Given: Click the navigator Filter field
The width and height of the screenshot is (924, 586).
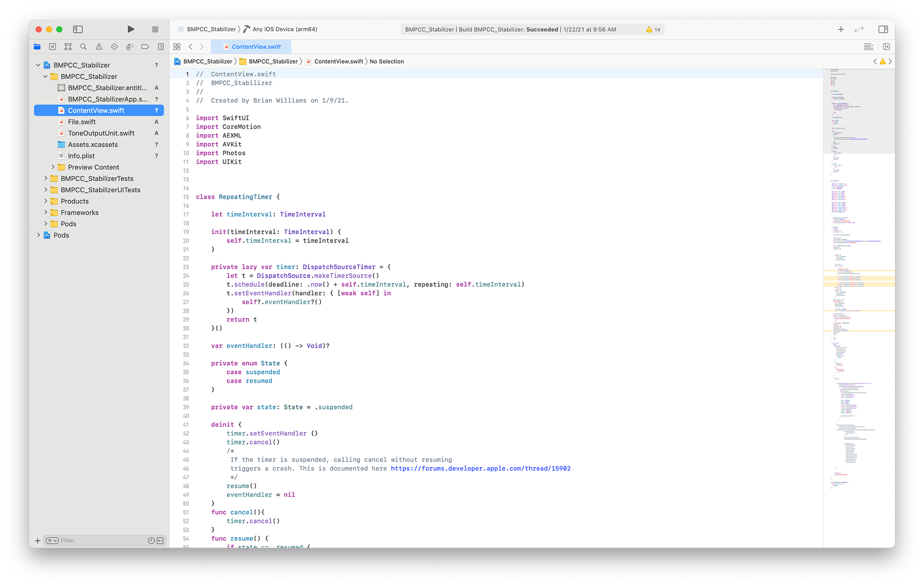Looking at the screenshot, I should pos(105,541).
